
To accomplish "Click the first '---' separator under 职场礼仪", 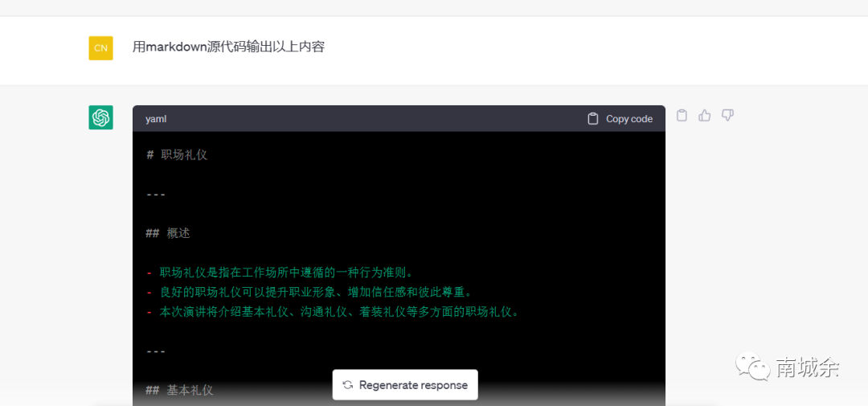I will coord(156,194).
